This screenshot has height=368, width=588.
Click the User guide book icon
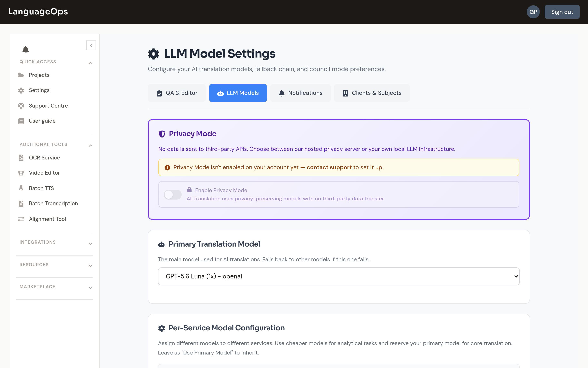point(21,121)
